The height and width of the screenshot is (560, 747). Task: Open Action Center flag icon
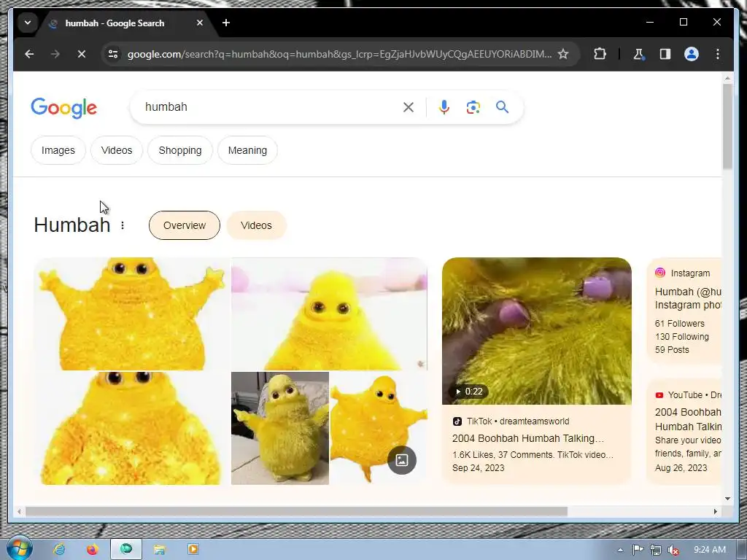(638, 550)
